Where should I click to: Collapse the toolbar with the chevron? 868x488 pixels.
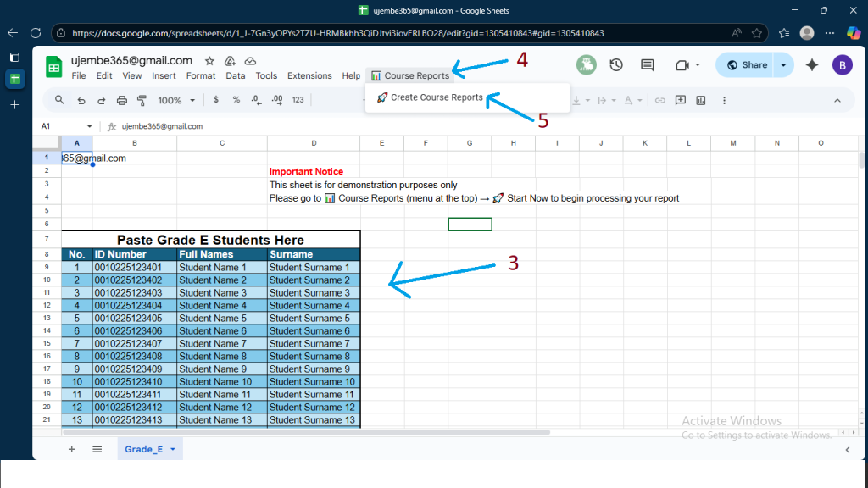(837, 100)
